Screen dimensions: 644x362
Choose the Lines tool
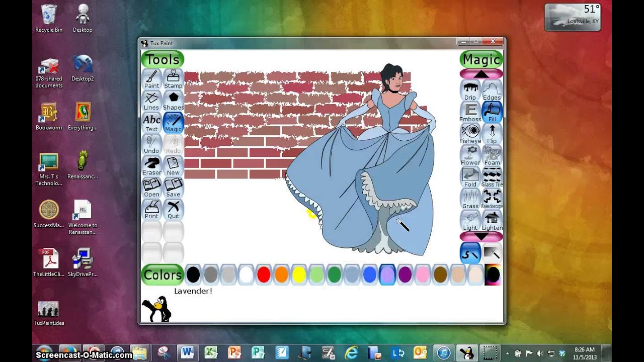(151, 101)
